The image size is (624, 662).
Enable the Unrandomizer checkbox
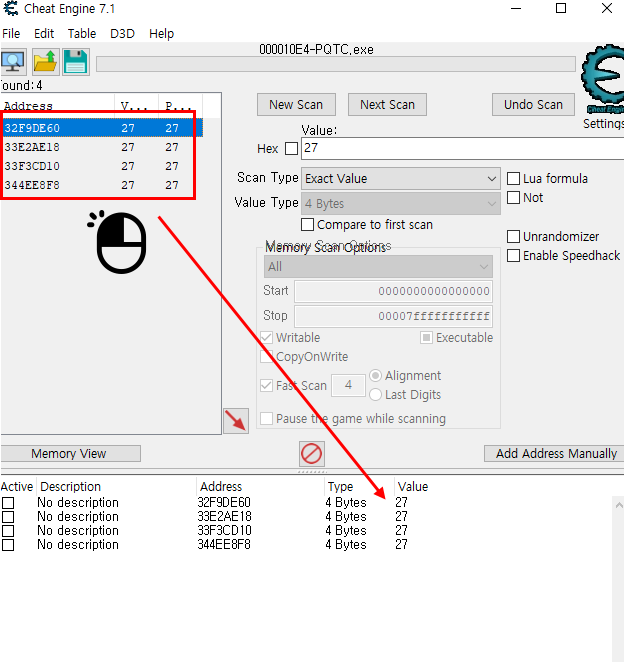click(x=513, y=236)
